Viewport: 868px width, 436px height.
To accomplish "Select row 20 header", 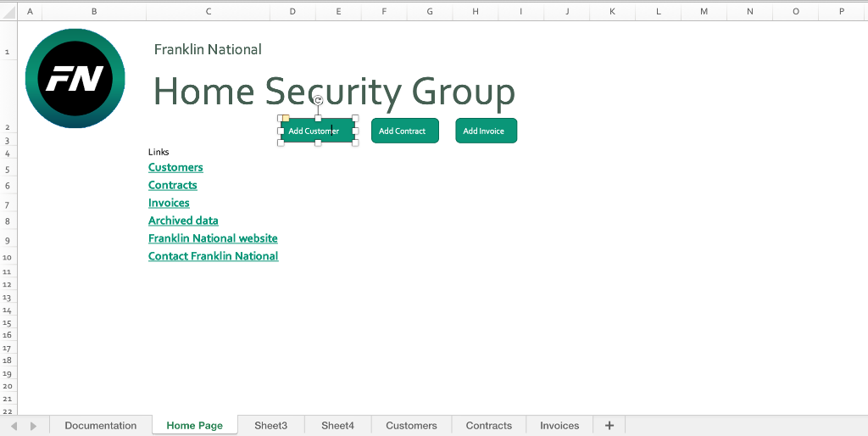I will pos(8,387).
